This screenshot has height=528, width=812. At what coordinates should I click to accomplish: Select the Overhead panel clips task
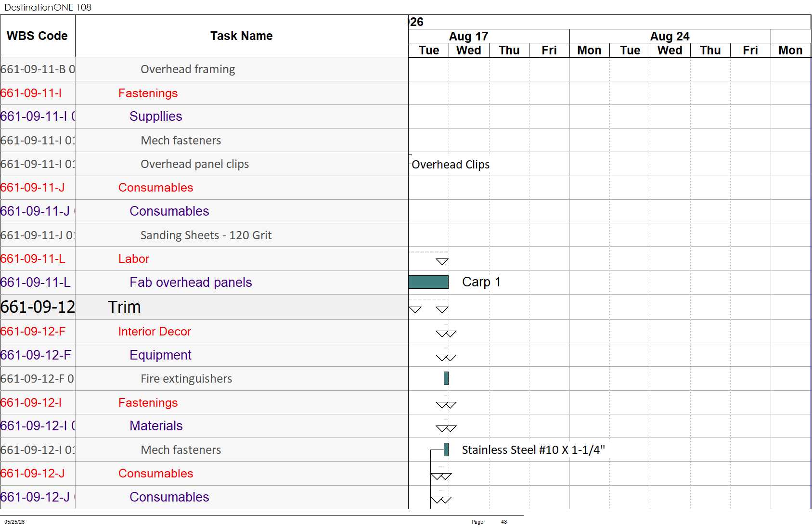click(x=194, y=164)
